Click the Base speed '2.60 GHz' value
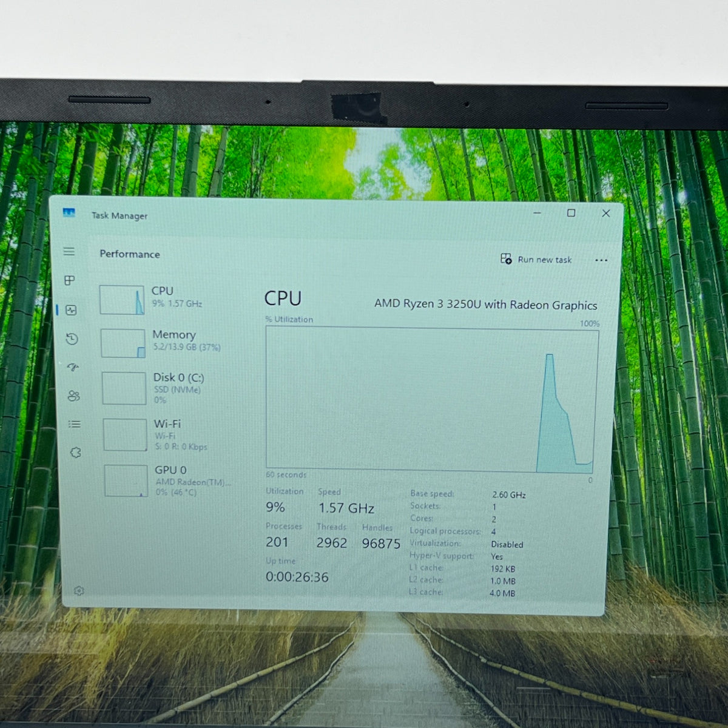 [509, 495]
